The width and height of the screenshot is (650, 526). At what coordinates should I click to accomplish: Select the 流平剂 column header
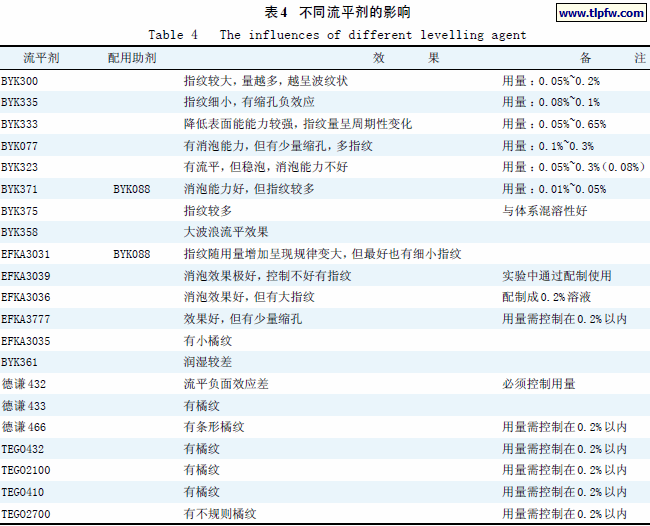pyautogui.click(x=18, y=58)
